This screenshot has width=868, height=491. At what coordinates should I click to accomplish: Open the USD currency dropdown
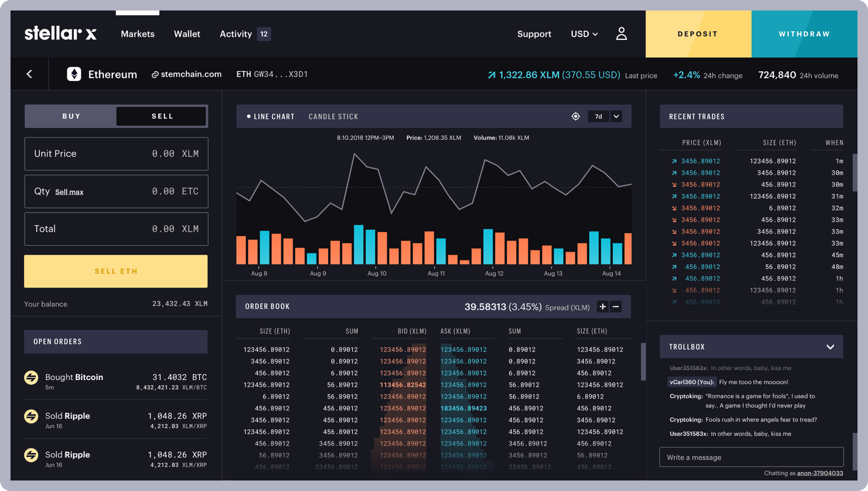(584, 34)
